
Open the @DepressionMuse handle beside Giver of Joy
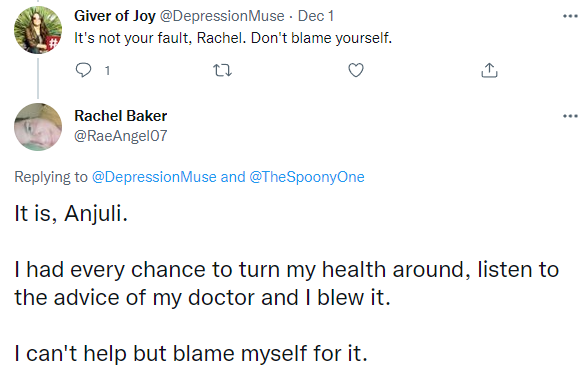(x=222, y=16)
